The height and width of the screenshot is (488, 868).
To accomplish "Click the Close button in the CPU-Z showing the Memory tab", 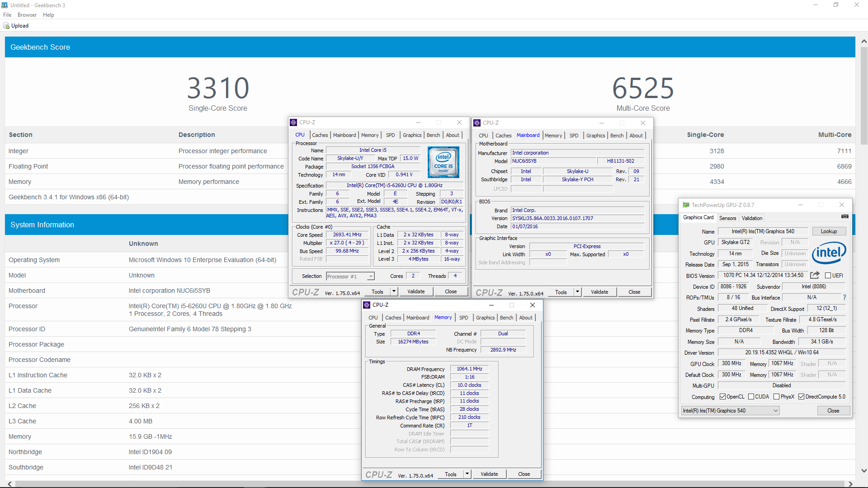I will (x=524, y=474).
